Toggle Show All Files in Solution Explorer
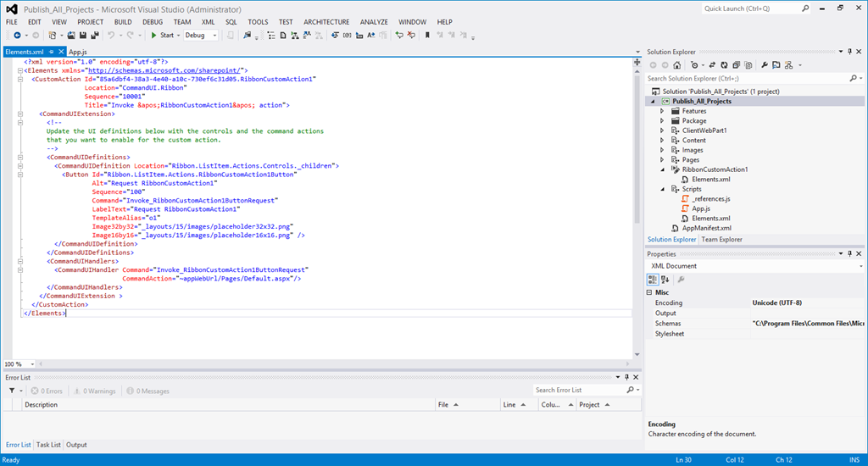The image size is (868, 466). (x=748, y=65)
